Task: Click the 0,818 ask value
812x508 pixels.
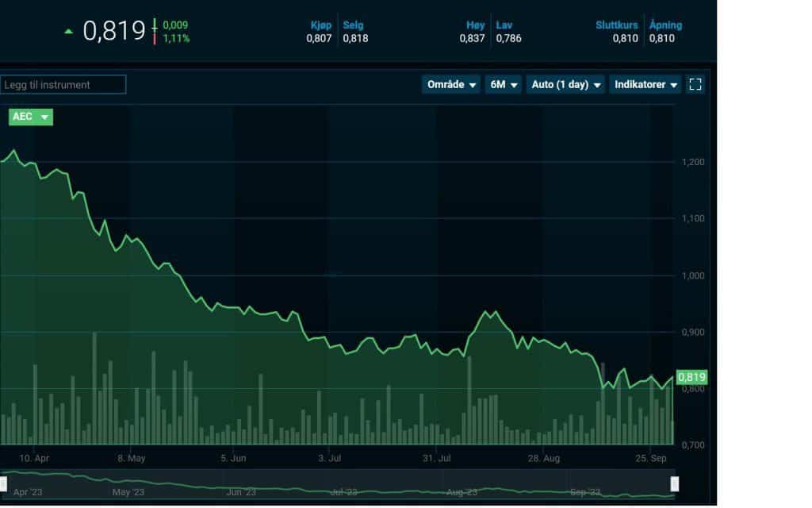Action: [356, 38]
